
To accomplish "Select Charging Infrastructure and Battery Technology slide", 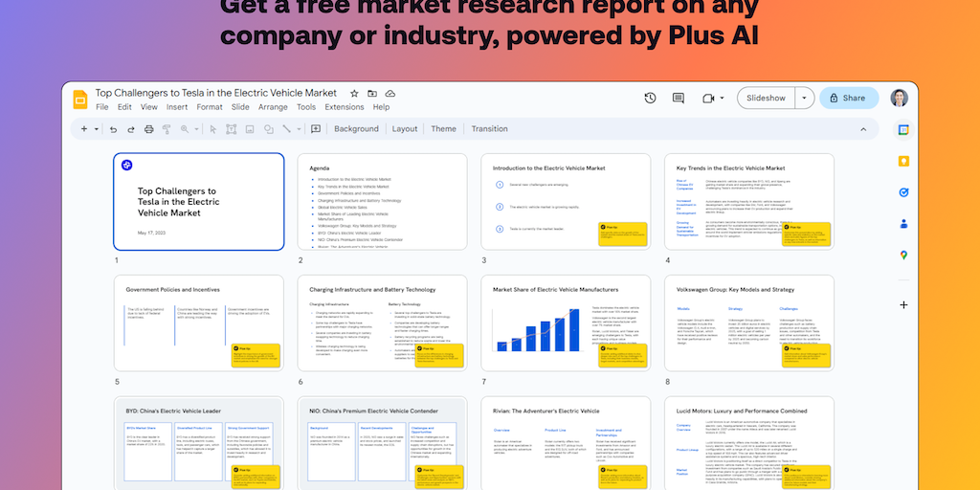I will [382, 323].
